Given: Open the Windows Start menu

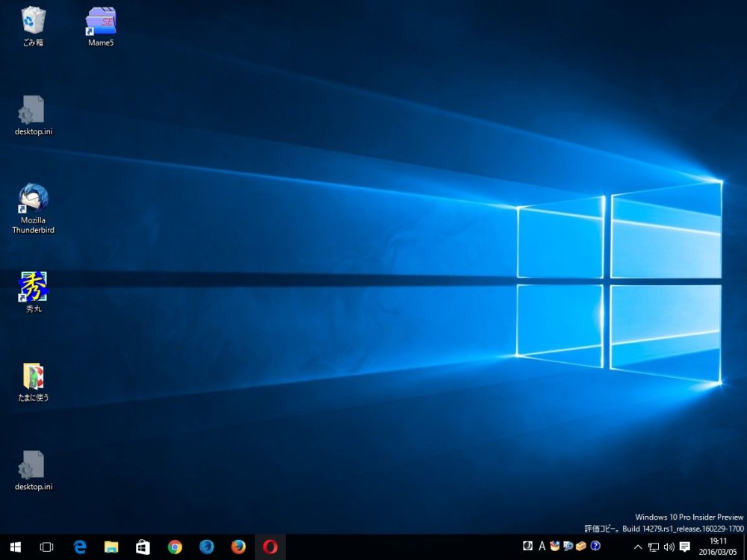Looking at the screenshot, I should tap(15, 547).
